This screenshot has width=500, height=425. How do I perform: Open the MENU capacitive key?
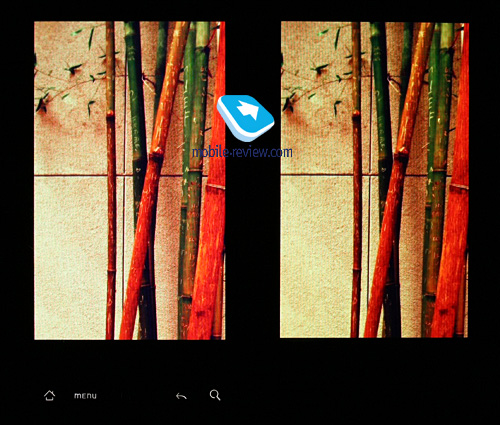[85, 396]
